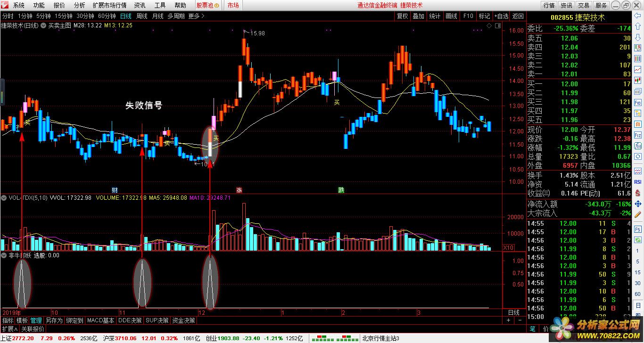Screen dimensions: 644x343
Task: Toggle 复权 price adjustment
Action: point(402,16)
